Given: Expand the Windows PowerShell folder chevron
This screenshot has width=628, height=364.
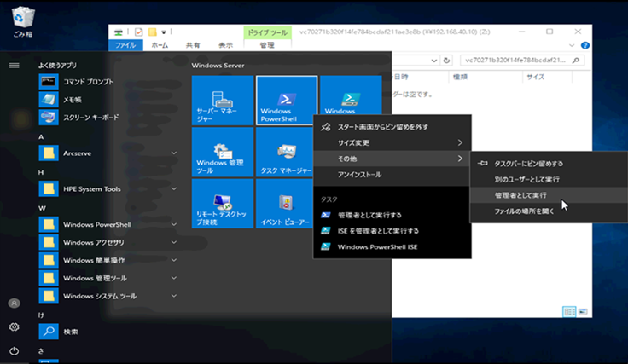Looking at the screenshot, I should pyautogui.click(x=174, y=224).
